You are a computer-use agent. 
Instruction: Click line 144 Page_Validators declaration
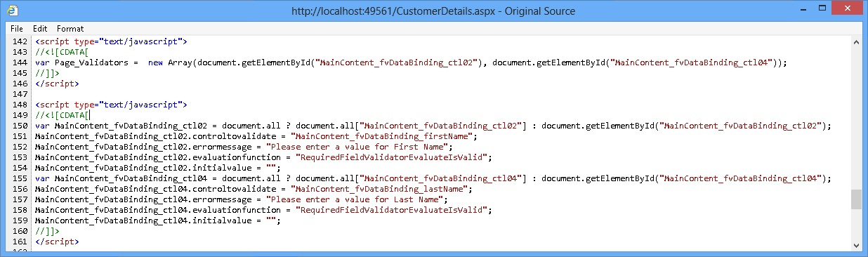pos(411,62)
